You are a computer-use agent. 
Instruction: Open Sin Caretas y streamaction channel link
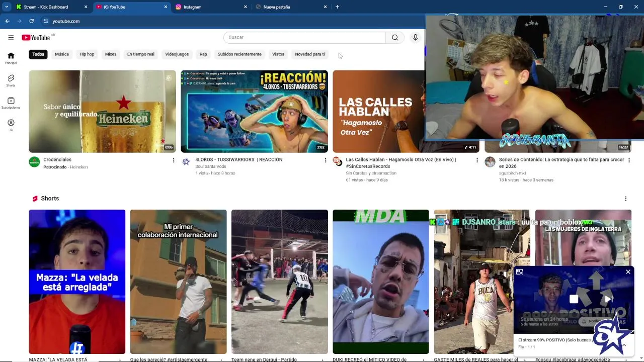(371, 173)
